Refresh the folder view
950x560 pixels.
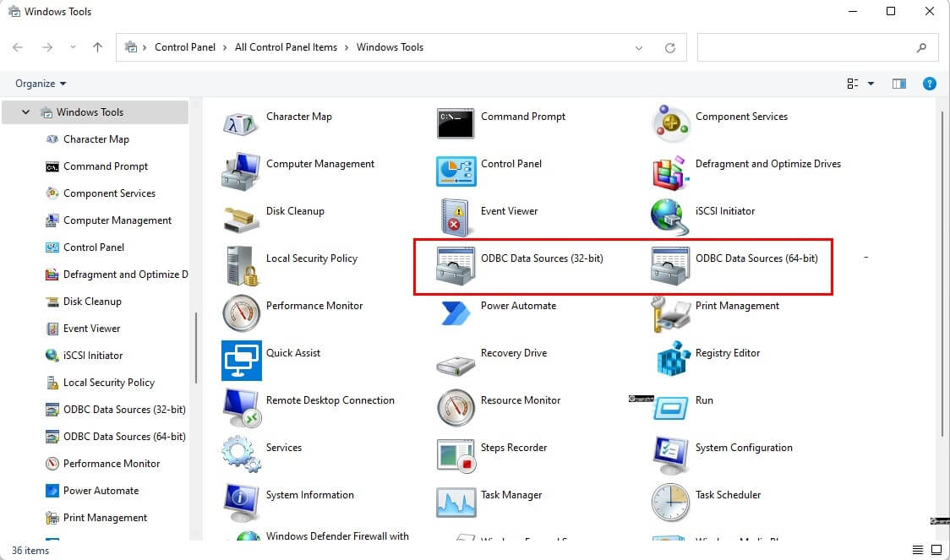click(x=670, y=47)
